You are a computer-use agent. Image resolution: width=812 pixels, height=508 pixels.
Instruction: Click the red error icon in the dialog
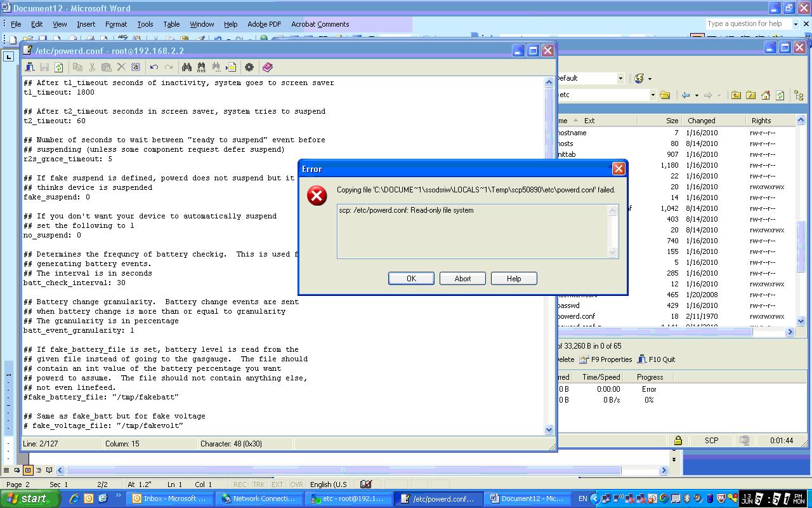[317, 196]
